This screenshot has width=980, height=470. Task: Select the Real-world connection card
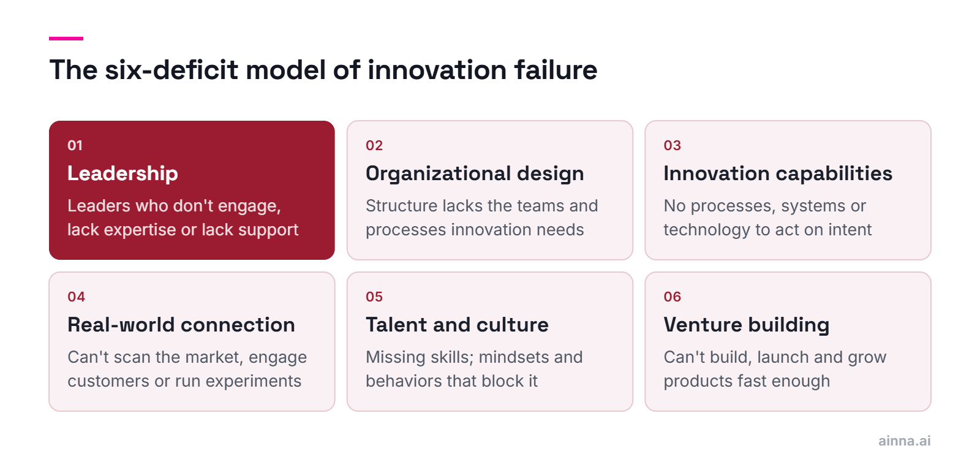click(192, 341)
